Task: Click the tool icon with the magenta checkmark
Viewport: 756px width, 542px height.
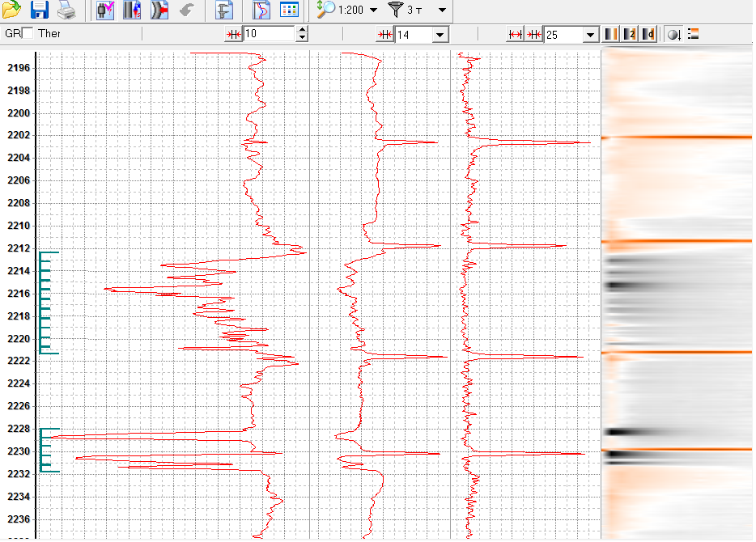Action: 105,10
